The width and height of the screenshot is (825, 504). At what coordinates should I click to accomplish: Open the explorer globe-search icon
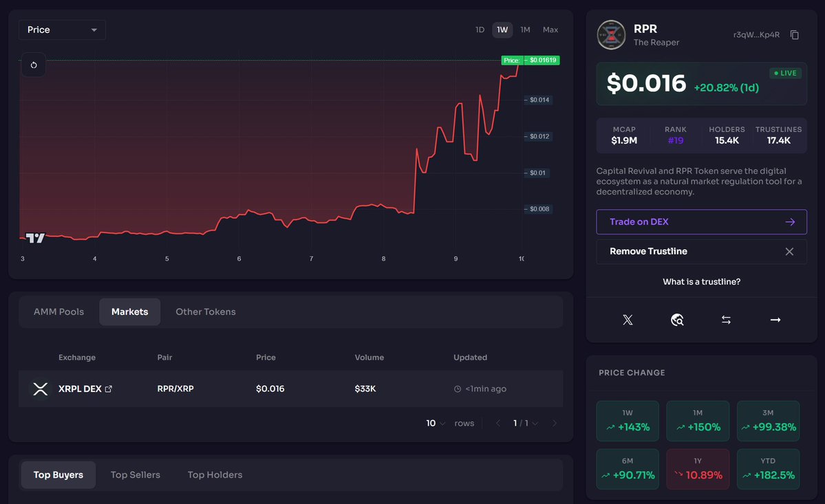[x=677, y=320]
